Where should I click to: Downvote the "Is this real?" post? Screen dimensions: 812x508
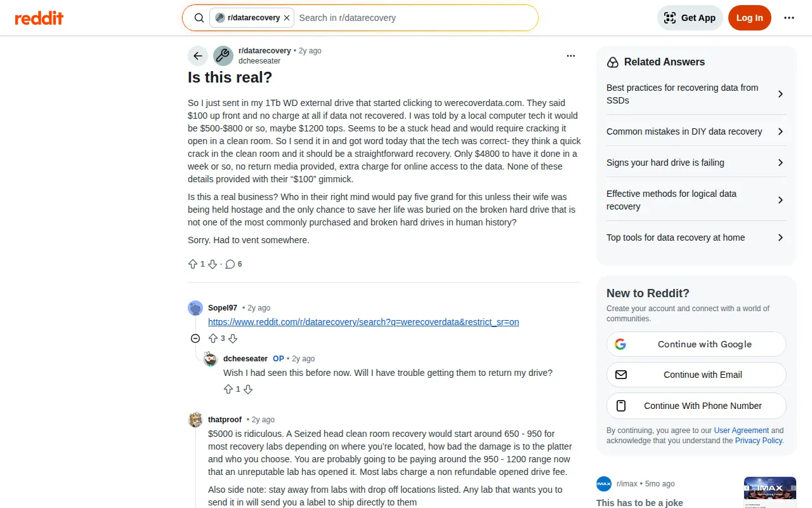(213, 264)
